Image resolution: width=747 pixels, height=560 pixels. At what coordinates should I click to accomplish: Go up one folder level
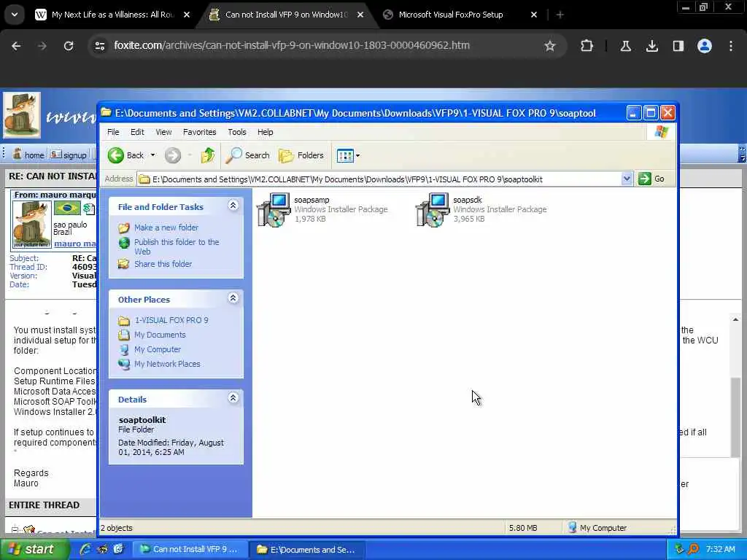pos(208,155)
